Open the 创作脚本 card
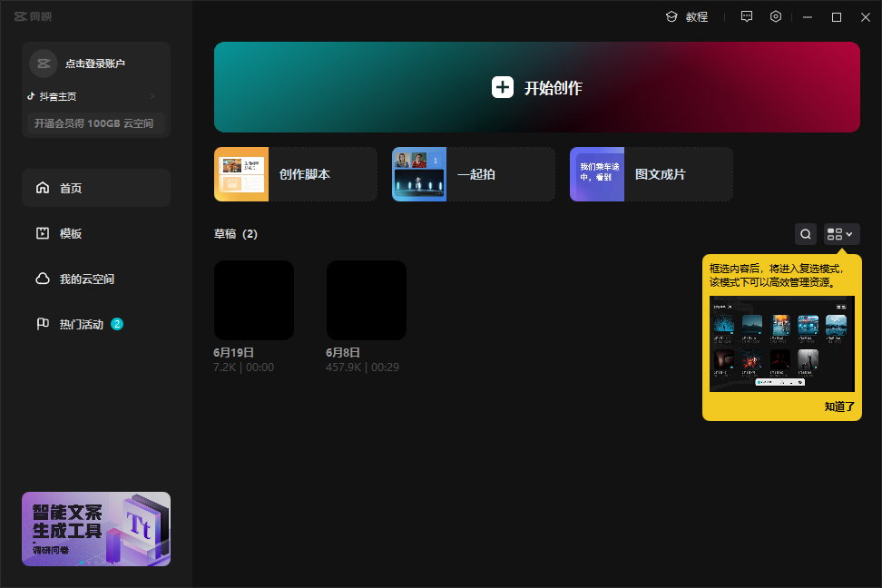The image size is (882, 588). click(x=296, y=174)
